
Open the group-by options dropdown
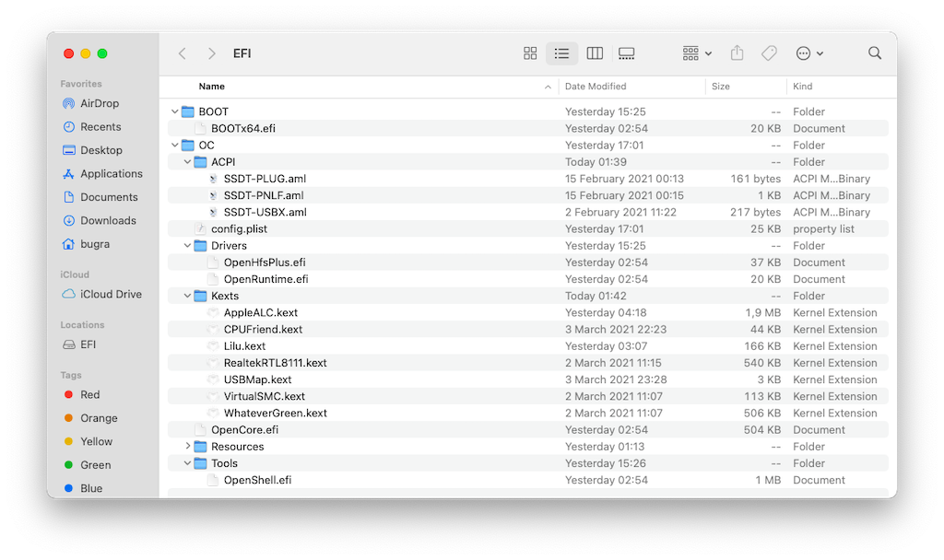coord(697,53)
